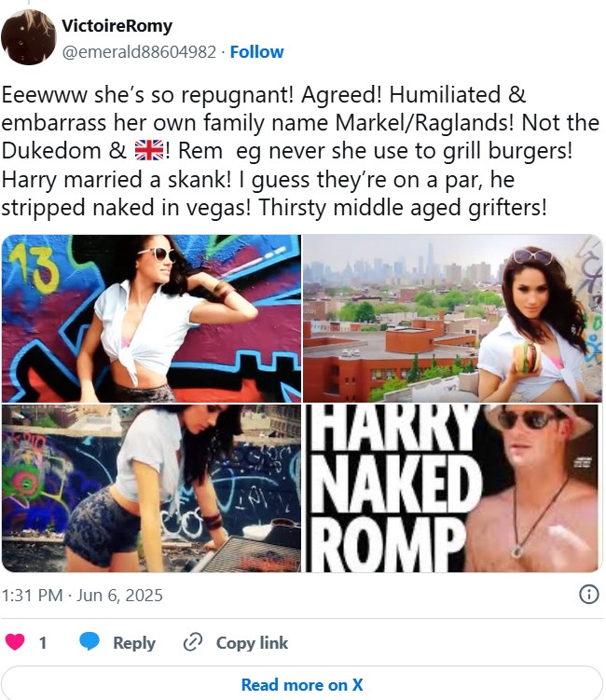Open the HARRY NAKED ROMP headline image
Viewport: 606px width, 700px height.
tap(453, 488)
